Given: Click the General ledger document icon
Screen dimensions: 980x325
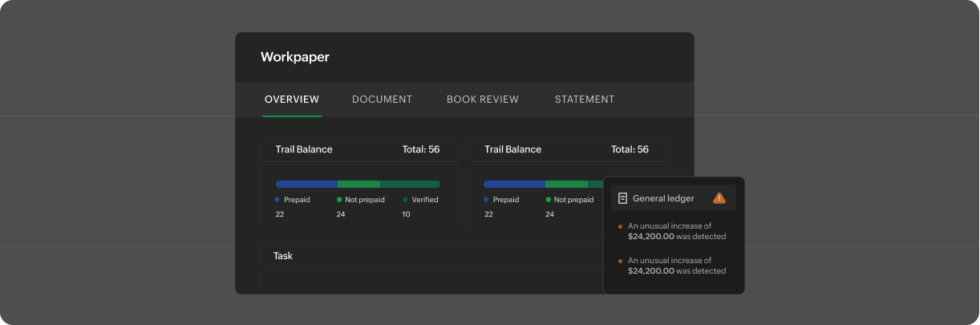Looking at the screenshot, I should 623,198.
